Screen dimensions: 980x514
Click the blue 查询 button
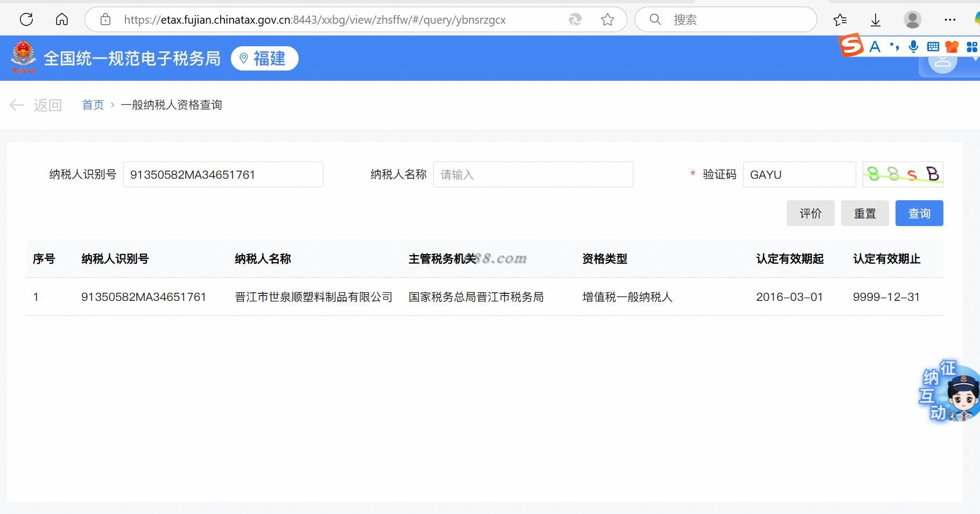[919, 213]
